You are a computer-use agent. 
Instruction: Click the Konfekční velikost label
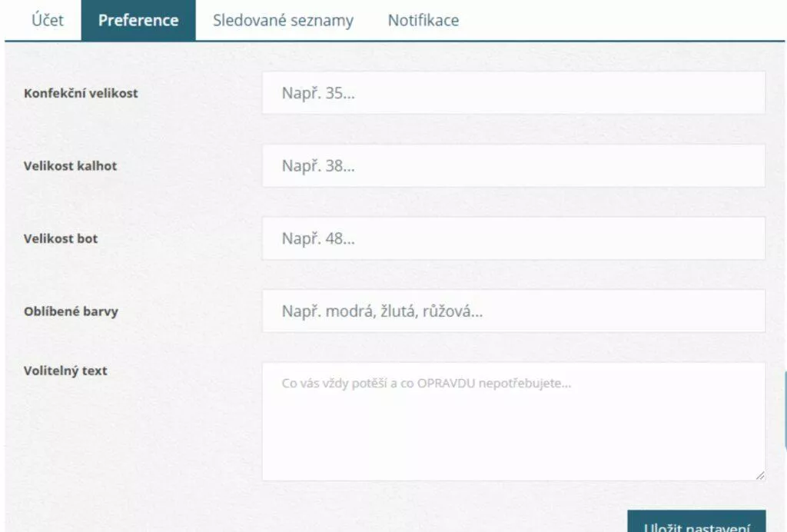(81, 93)
